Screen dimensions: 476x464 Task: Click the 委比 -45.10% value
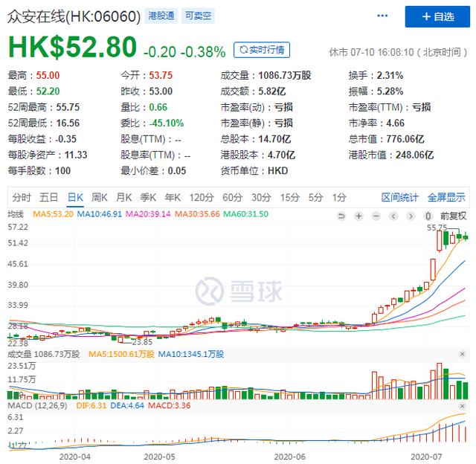[167, 123]
